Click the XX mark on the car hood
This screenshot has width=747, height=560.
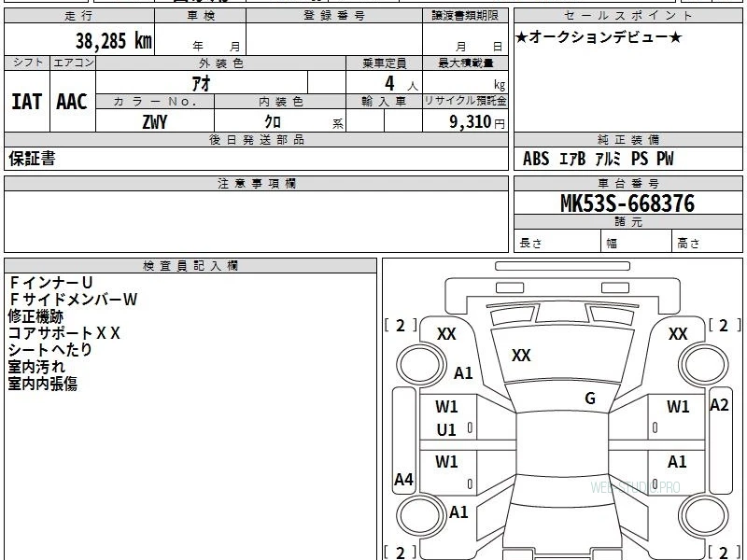coord(521,356)
